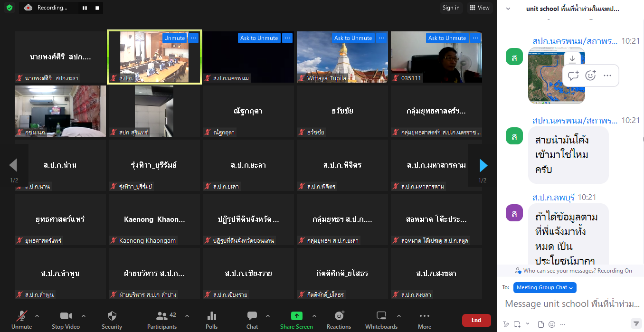Image resolution: width=644 pixels, height=332 pixels.
Task: Select the สปก สุรินทร์ video tile
Action: (x=154, y=111)
